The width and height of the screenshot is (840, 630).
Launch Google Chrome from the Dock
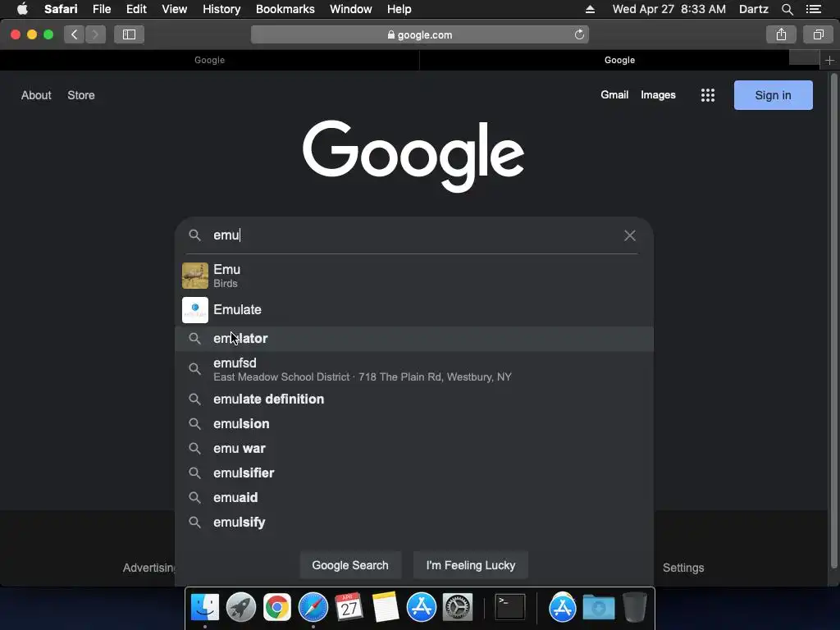[277, 608]
